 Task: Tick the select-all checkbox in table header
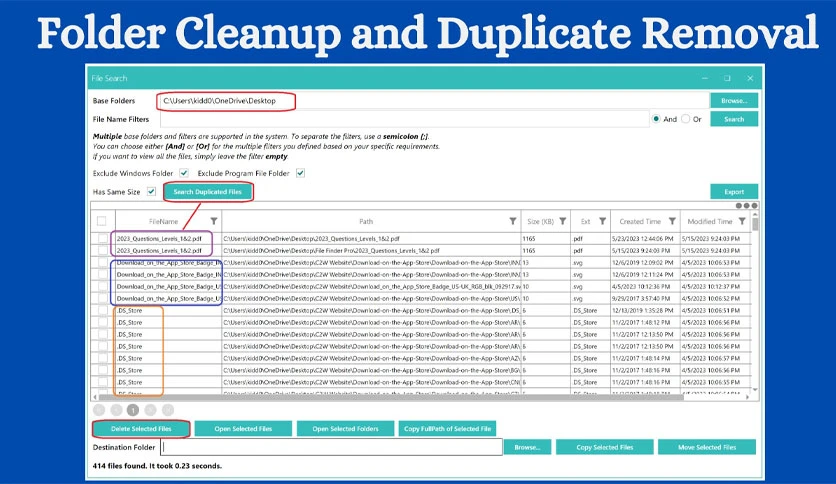click(102, 221)
